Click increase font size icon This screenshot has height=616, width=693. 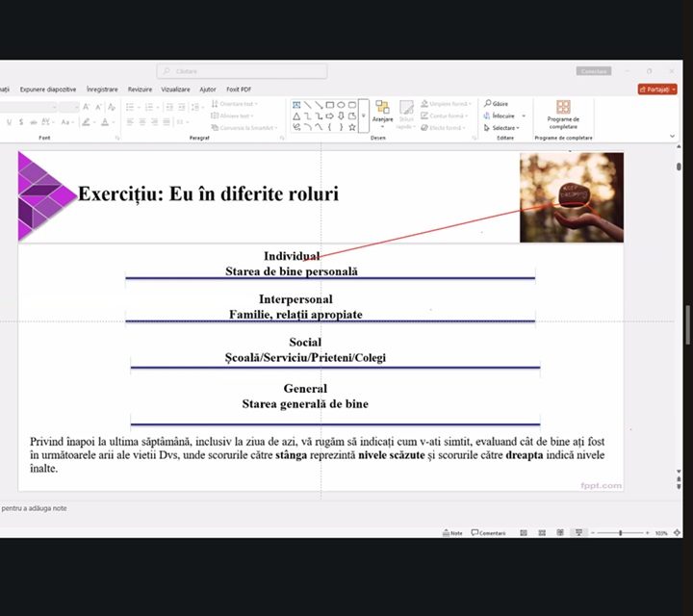pyautogui.click(x=86, y=107)
